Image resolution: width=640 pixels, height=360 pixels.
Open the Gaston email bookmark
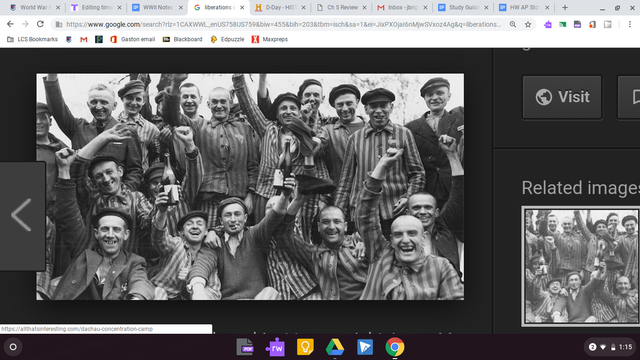click(133, 39)
